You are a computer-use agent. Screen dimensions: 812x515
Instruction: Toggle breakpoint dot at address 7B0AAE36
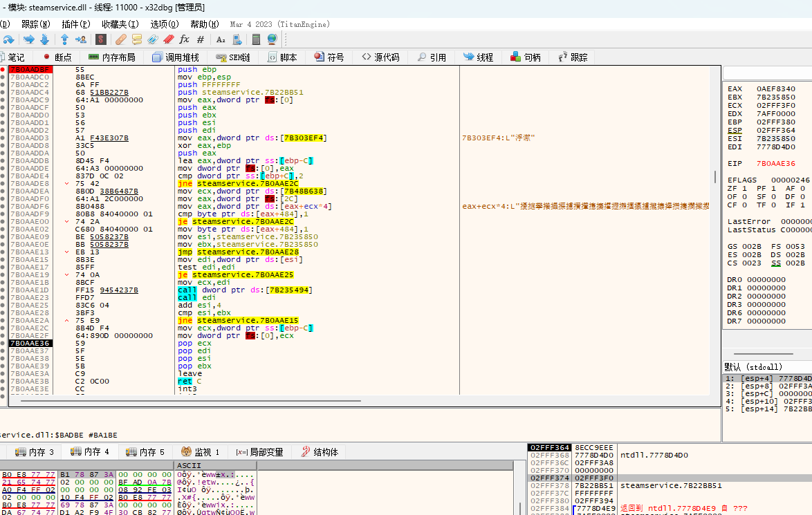point(3,343)
